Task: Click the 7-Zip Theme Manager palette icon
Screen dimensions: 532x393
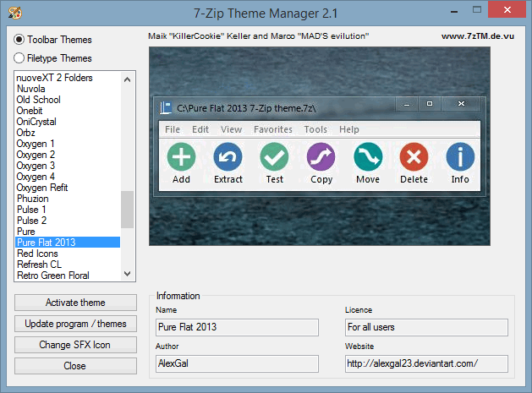Action: tap(15, 13)
